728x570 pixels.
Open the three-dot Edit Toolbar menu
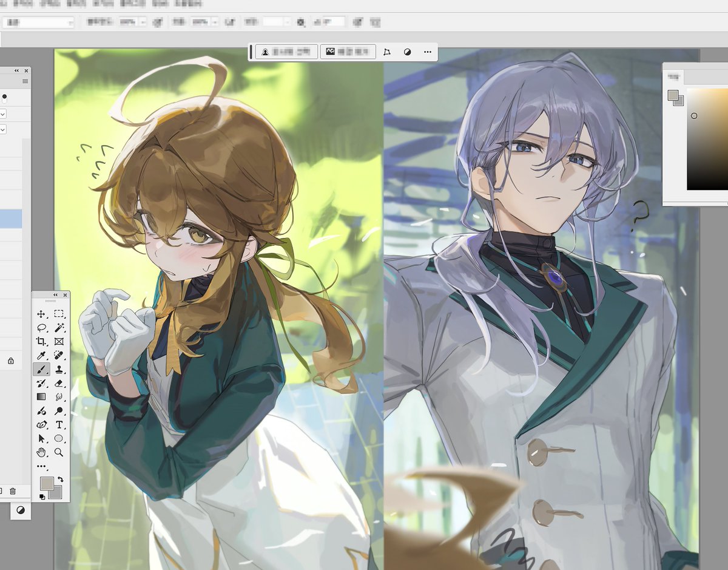tap(41, 466)
